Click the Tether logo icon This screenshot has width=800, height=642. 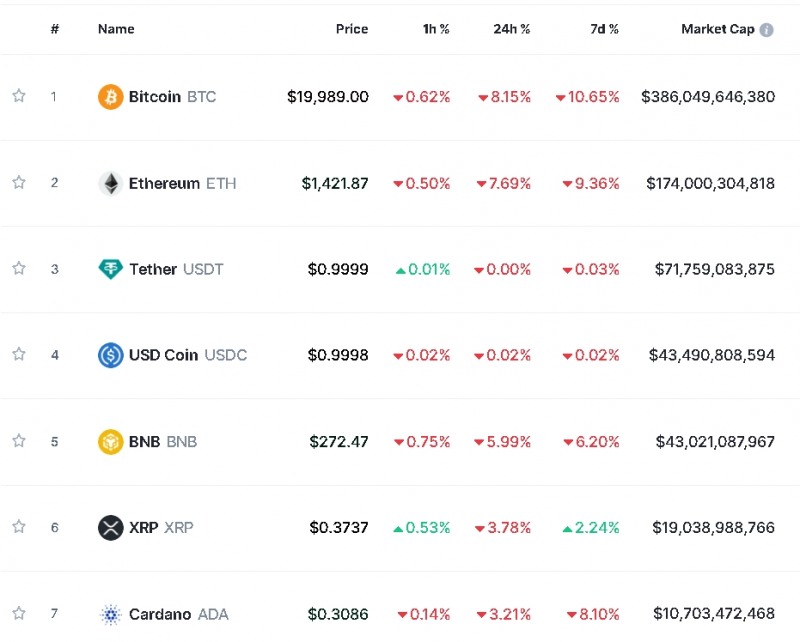click(x=110, y=269)
